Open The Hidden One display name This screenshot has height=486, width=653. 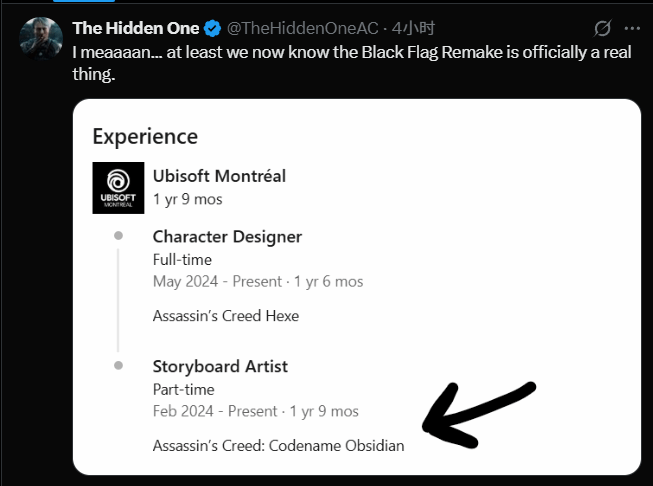(x=136, y=28)
